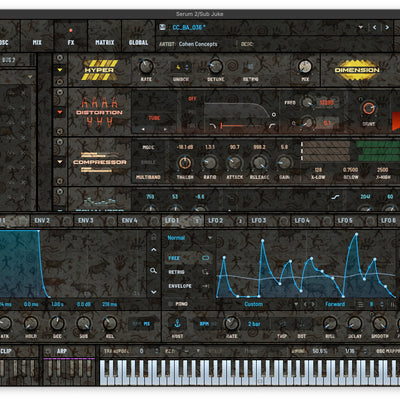Viewport: 400px width, 400px height.
Task: Click the Distortion FREQ knob
Action: tap(307, 102)
